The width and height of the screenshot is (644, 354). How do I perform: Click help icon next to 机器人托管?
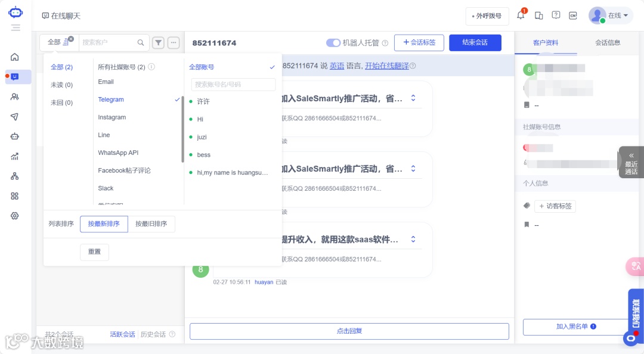[385, 43]
